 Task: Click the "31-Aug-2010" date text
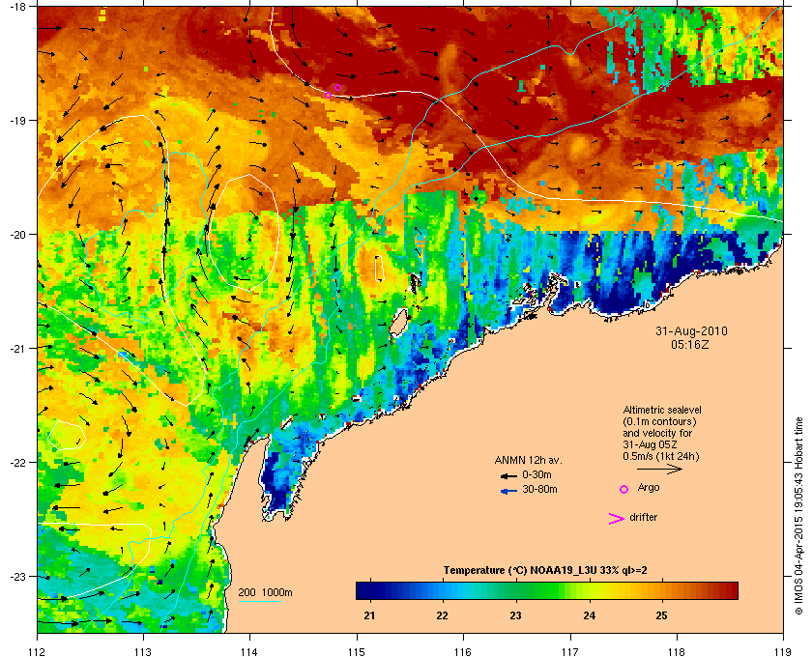pos(691,330)
